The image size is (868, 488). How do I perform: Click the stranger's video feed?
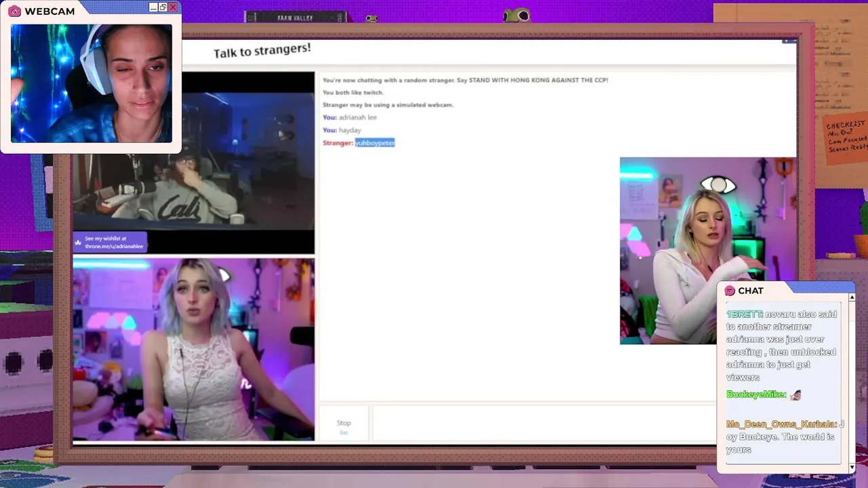(x=194, y=163)
